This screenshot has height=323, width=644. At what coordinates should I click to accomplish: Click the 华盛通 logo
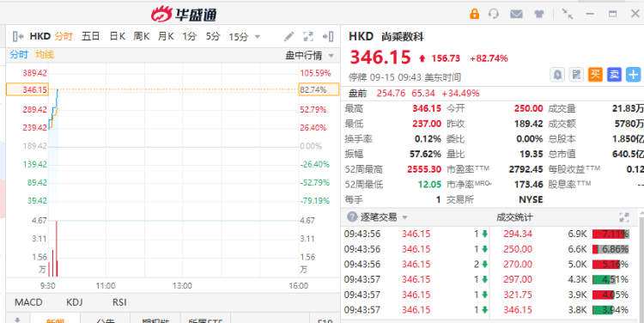coord(184,15)
